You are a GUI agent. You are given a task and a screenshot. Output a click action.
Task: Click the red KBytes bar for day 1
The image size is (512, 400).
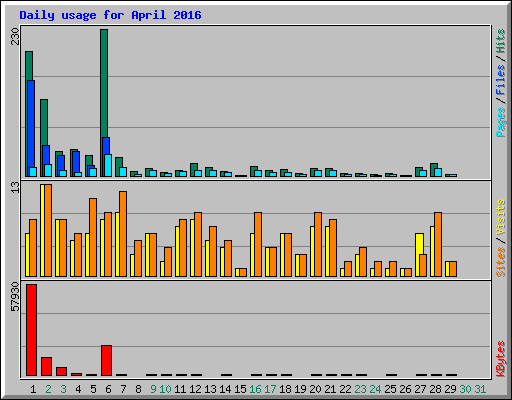click(31, 330)
